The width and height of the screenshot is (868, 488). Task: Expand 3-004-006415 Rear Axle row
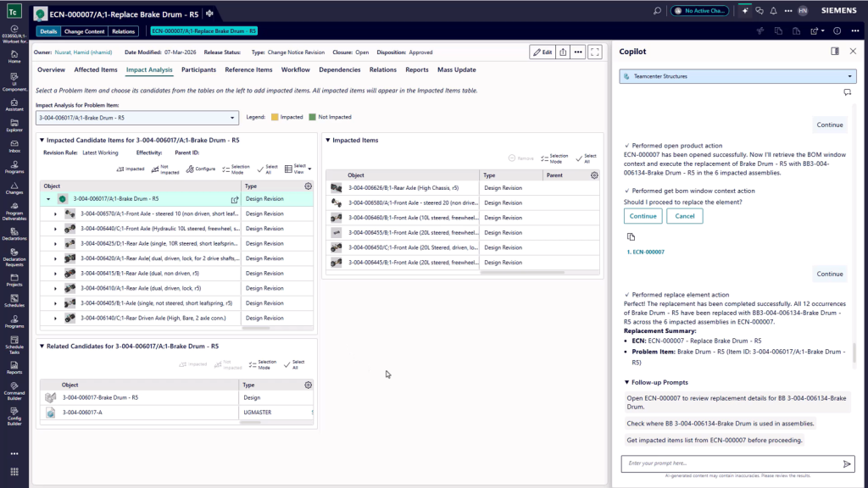(55, 274)
